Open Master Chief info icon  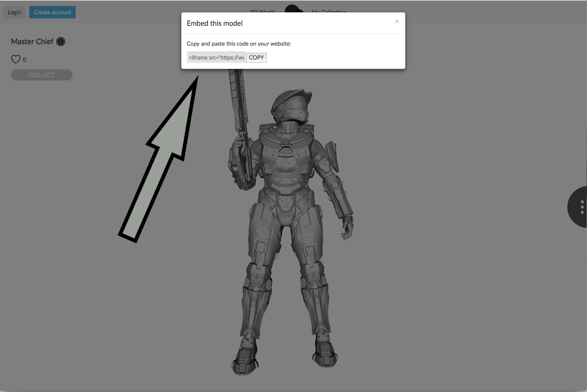click(x=61, y=42)
